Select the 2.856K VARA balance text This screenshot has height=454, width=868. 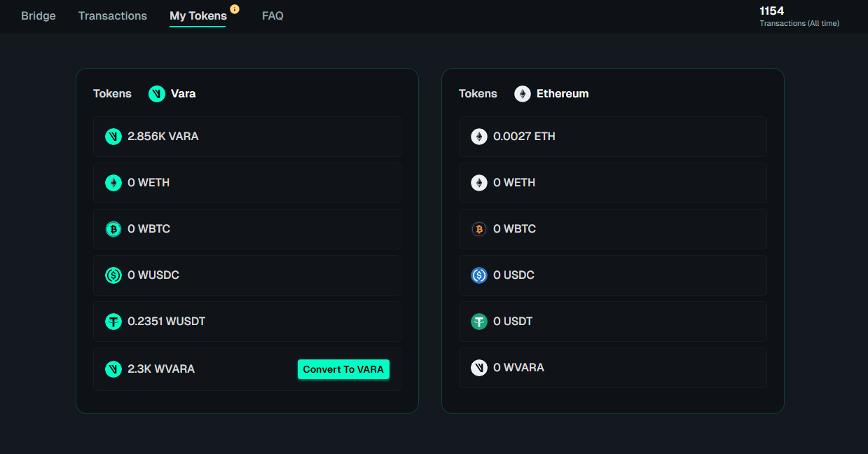tap(163, 137)
